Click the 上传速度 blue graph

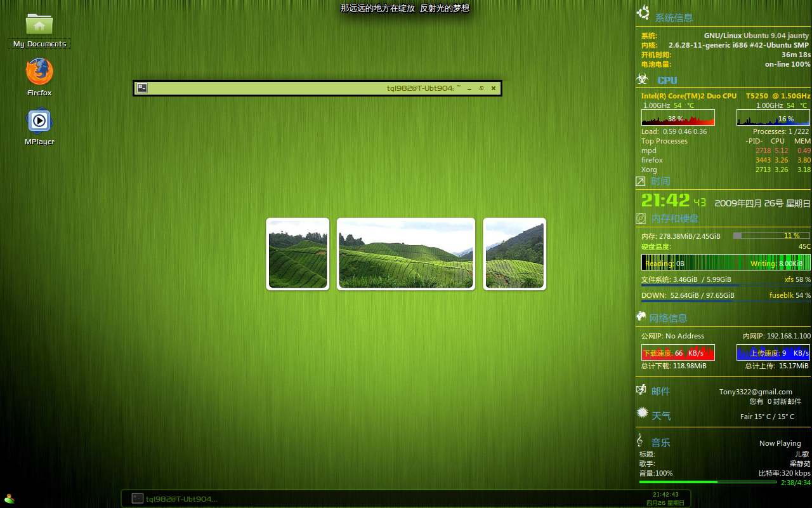(x=773, y=352)
